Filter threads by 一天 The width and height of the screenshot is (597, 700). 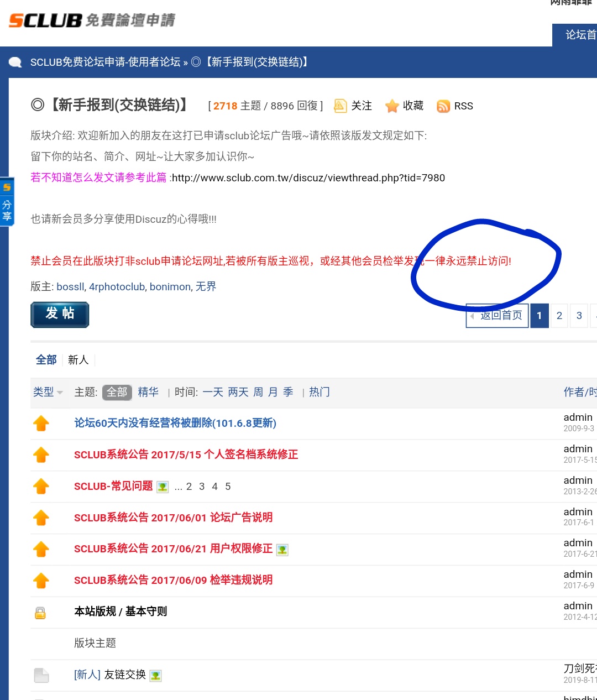coord(213,392)
